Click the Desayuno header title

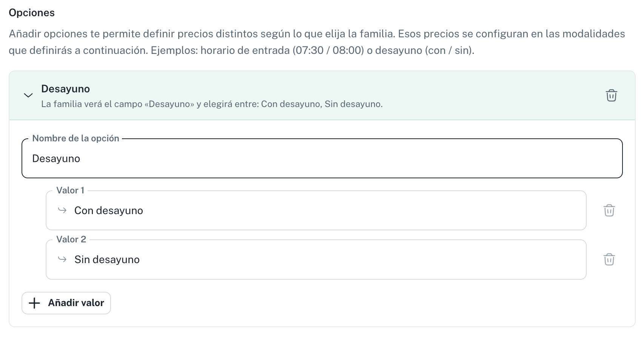click(65, 89)
